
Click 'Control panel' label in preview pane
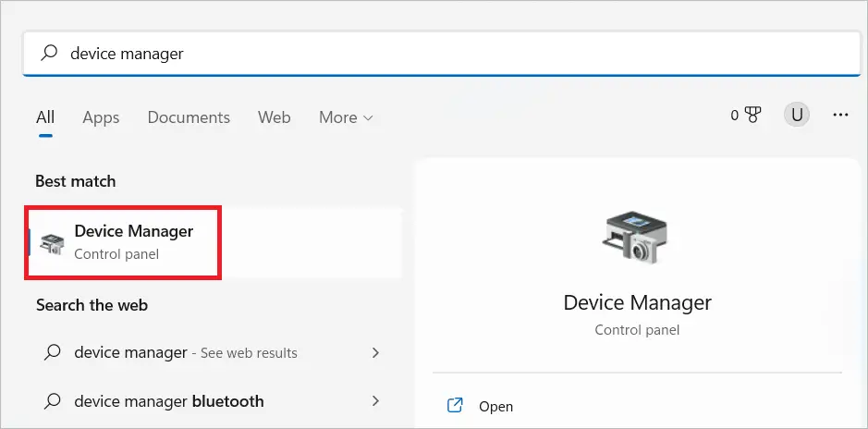point(637,330)
